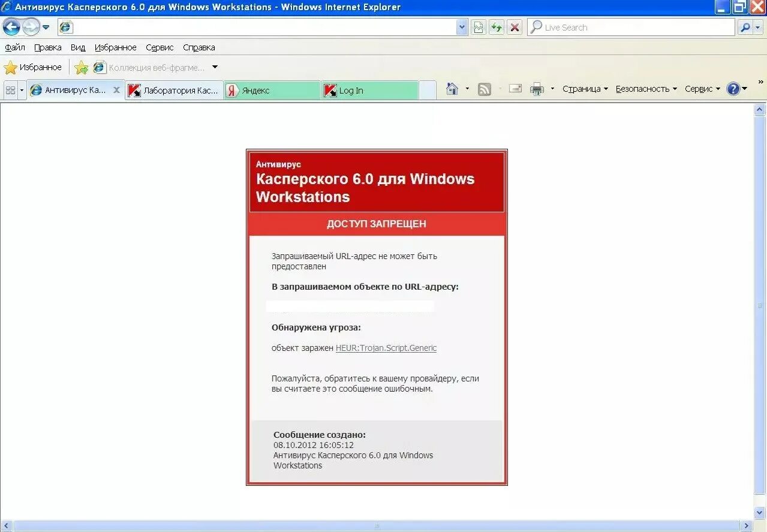Open the search provider options dropdown

[759, 27]
